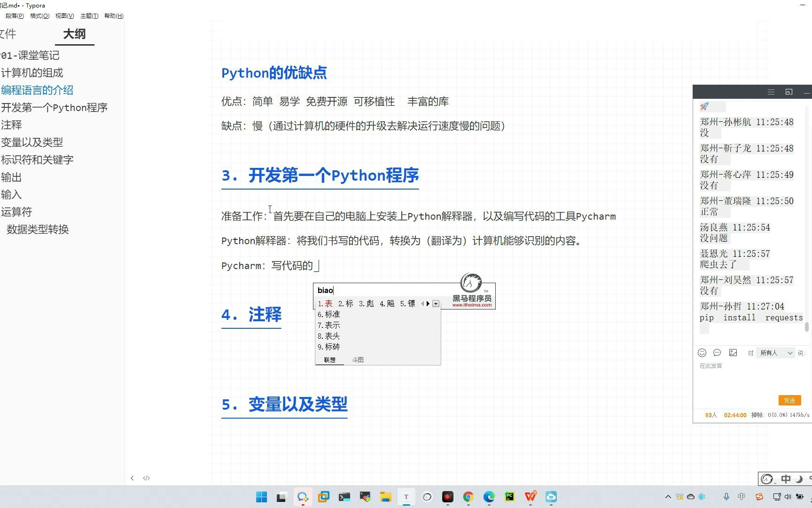Open the IME candidate dropdown arrow
Viewport: 812px width, 508px height.
pos(436,303)
